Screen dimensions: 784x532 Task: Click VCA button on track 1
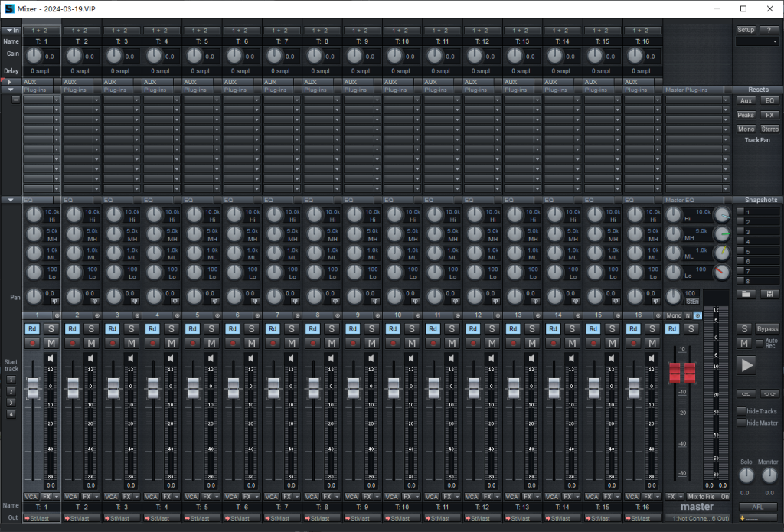pos(31,497)
